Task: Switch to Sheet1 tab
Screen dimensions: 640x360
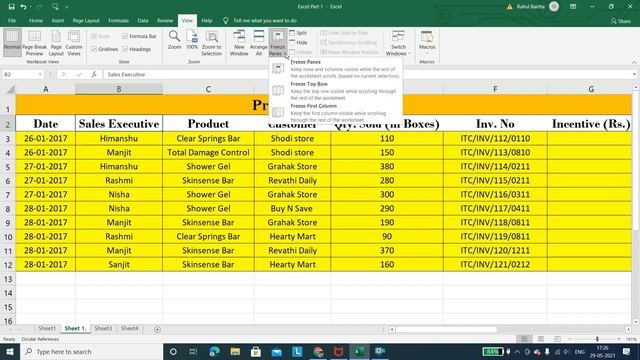Action: [47, 329]
